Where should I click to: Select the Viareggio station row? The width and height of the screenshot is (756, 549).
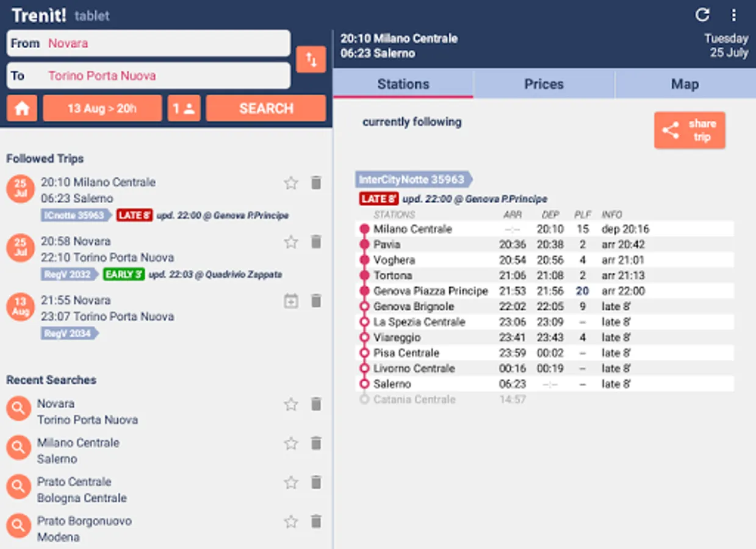[x=545, y=337]
